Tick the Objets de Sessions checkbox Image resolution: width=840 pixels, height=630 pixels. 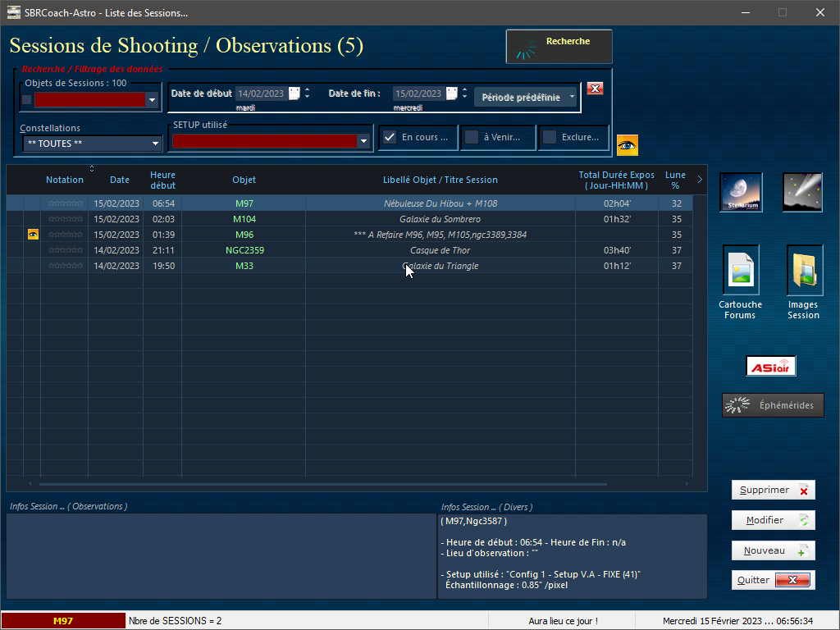pos(26,99)
